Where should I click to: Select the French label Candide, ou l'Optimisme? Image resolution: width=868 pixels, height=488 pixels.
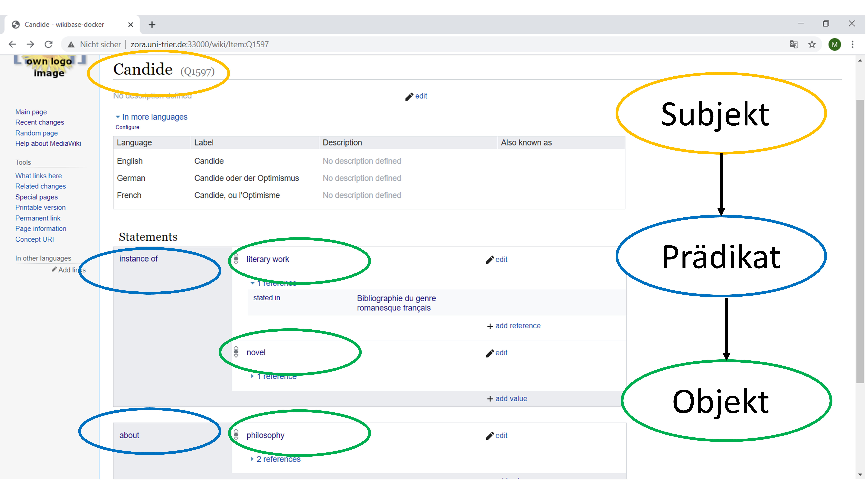[237, 195]
